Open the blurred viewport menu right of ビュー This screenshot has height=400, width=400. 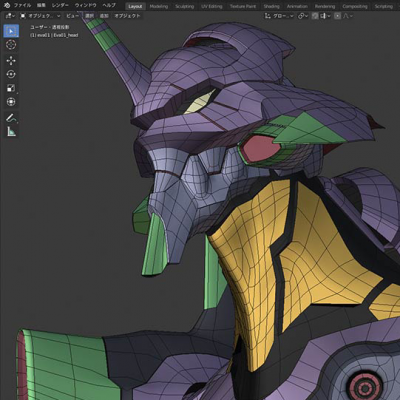[89, 16]
